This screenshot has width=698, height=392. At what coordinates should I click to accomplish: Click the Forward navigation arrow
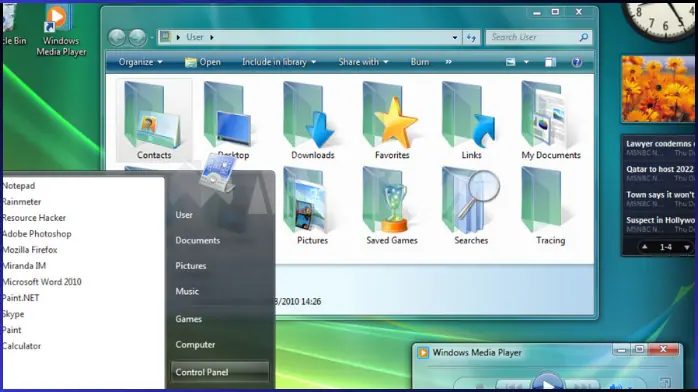coord(138,37)
